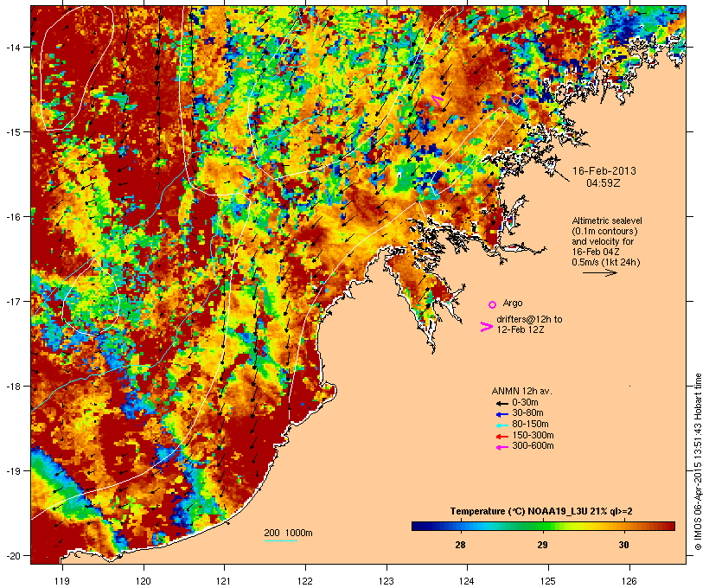
Task: Click the -18 latitude axis label
Action: [12, 387]
